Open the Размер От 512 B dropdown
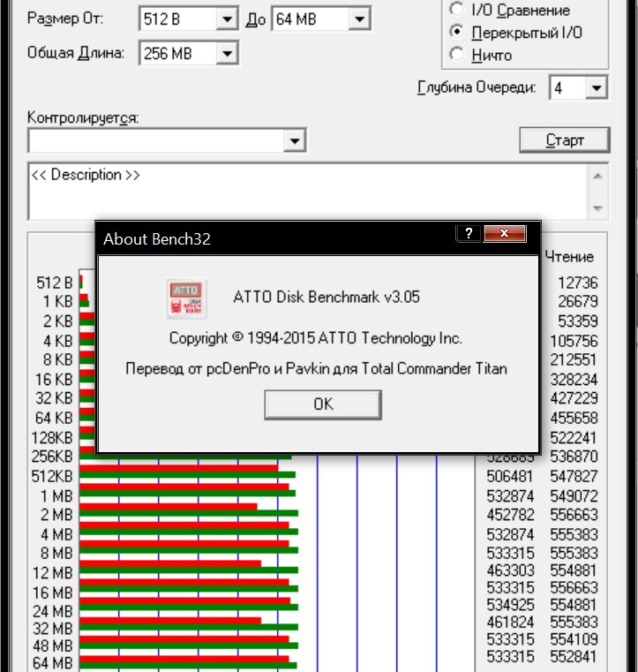This screenshot has height=672, width=638. pyautogui.click(x=227, y=19)
